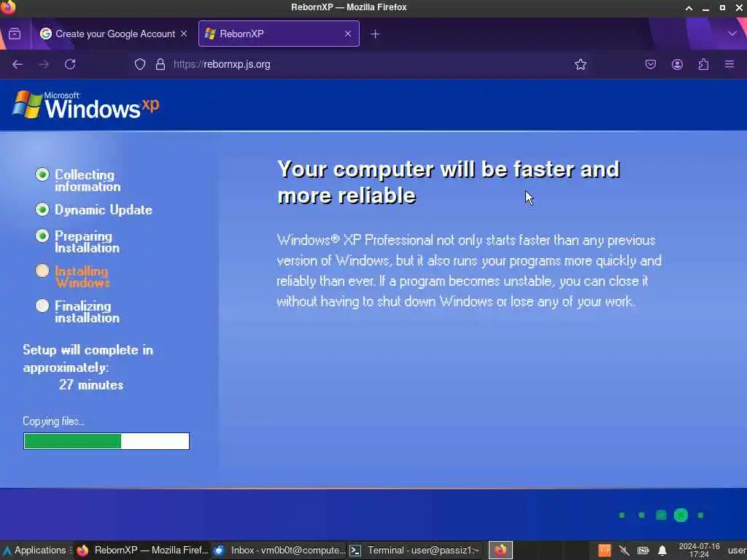Open the Firefox hamburger menu
747x560 pixels.
729,64
